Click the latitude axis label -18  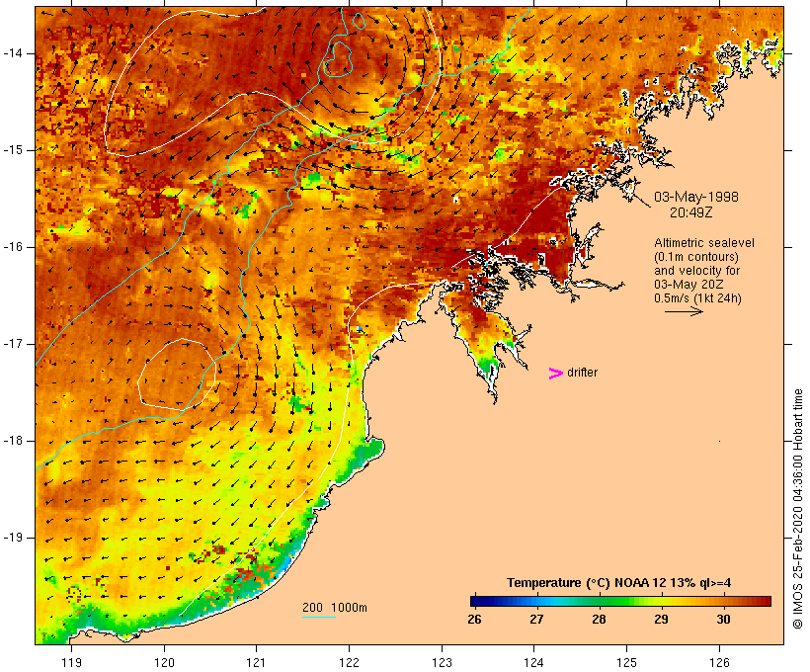(13, 441)
